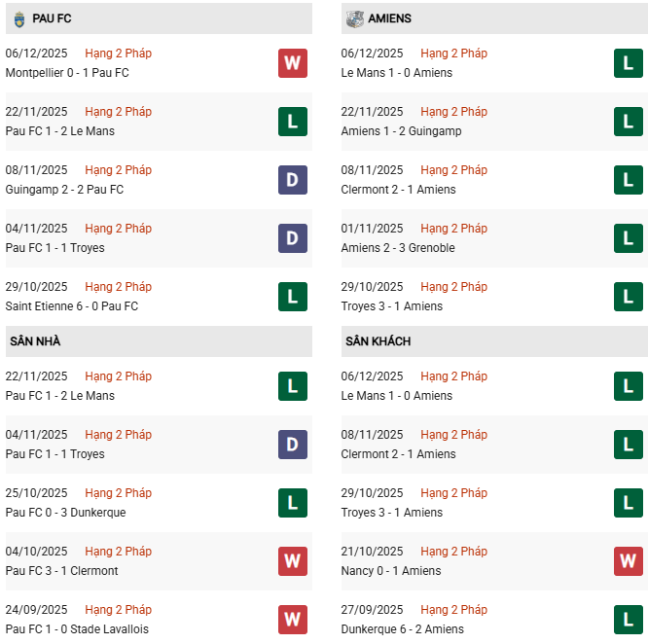Click the L badge for Amiens 1 - 2 Guingamp
This screenshot has width=648, height=644.
pos(629,122)
